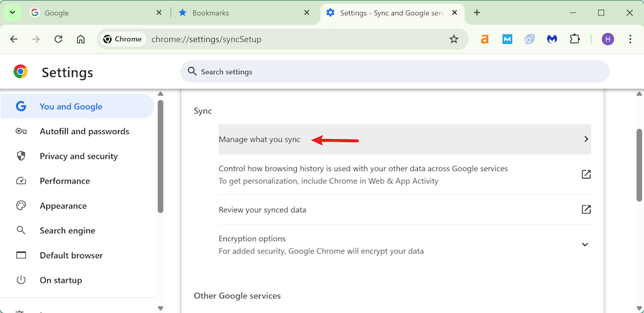Click the magnifier Search engine icon
644x313 pixels.
click(x=21, y=231)
